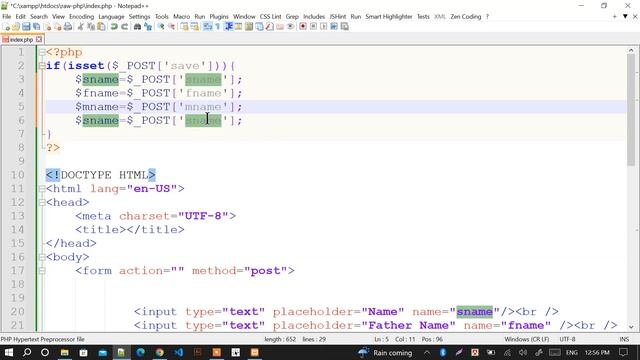This screenshot has width=640, height=360.
Task: Click the Print toolbar icon
Action: (x=68, y=27)
